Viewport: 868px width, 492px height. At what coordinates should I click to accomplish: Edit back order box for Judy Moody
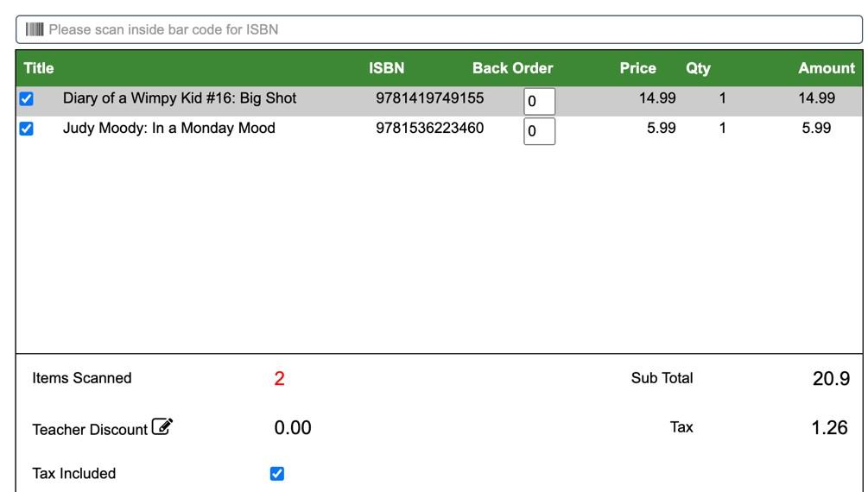539,131
